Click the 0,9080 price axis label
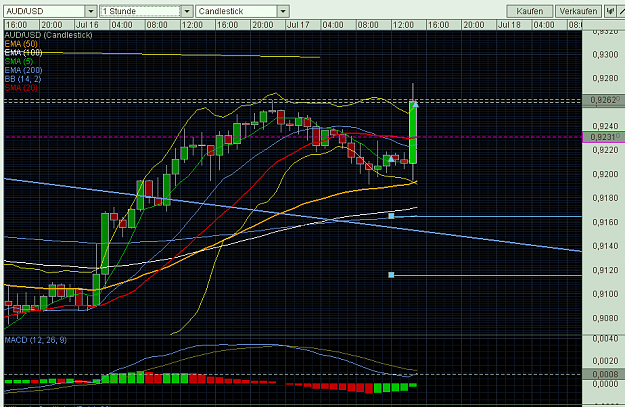Screen dimensions: 625x407 pos(605,318)
